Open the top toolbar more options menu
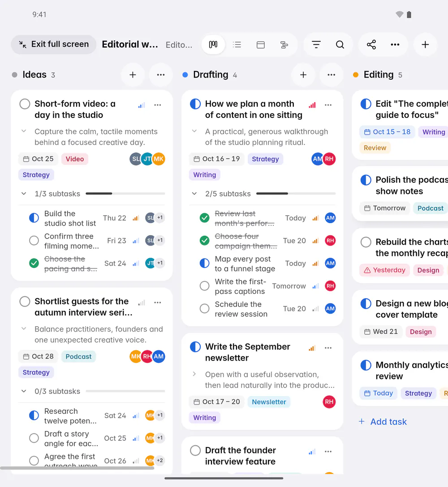 point(395,45)
